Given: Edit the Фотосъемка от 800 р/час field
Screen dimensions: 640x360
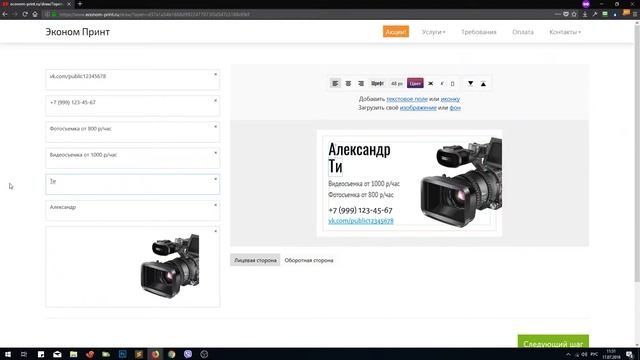Looking at the screenshot, I should tap(133, 131).
